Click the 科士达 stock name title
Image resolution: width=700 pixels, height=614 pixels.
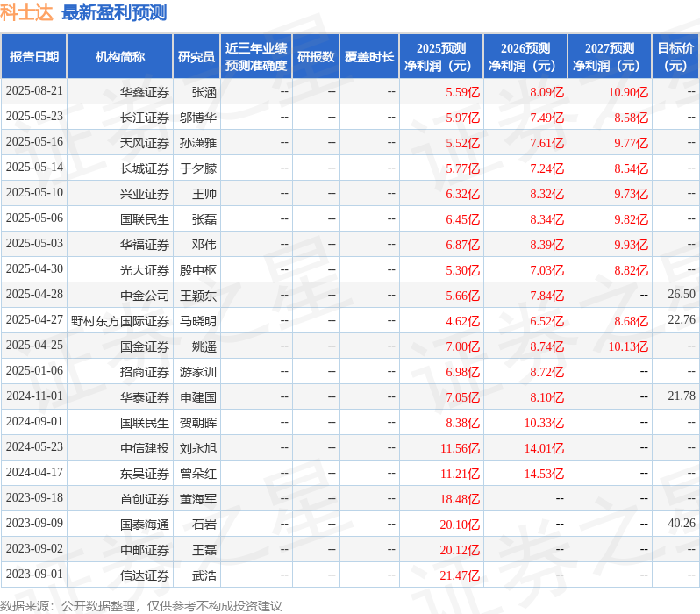pyautogui.click(x=26, y=12)
